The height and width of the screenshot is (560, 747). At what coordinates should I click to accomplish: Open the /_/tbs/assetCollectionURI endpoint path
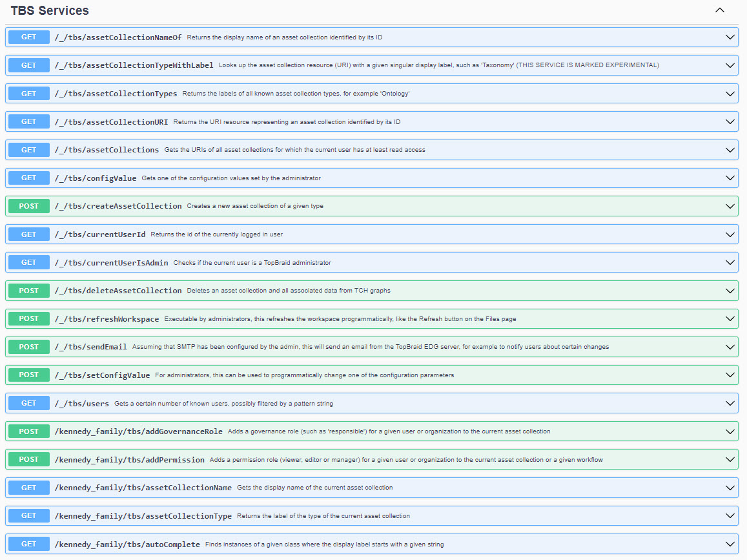tap(111, 122)
